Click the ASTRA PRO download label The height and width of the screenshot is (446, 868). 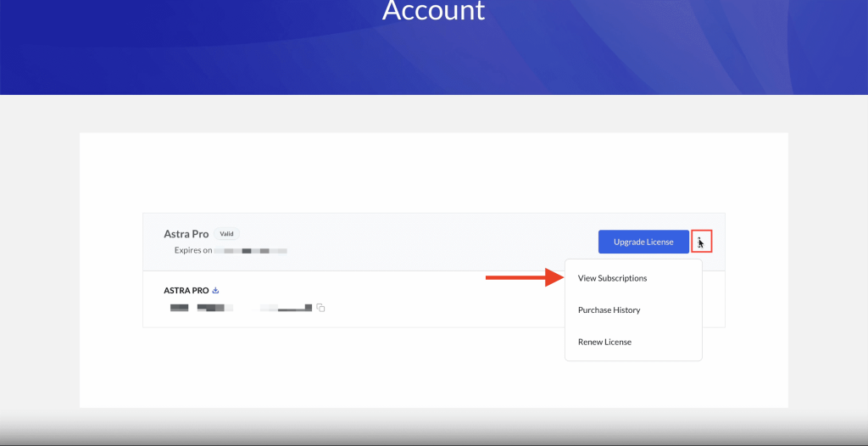tap(186, 290)
